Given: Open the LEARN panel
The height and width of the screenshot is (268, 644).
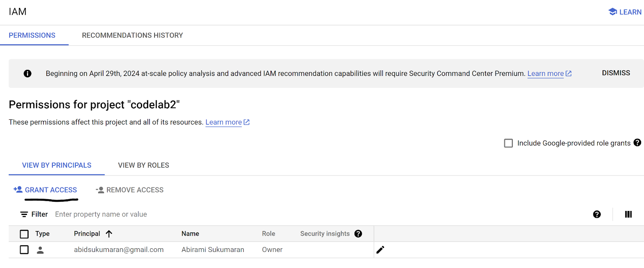Looking at the screenshot, I should [x=625, y=12].
